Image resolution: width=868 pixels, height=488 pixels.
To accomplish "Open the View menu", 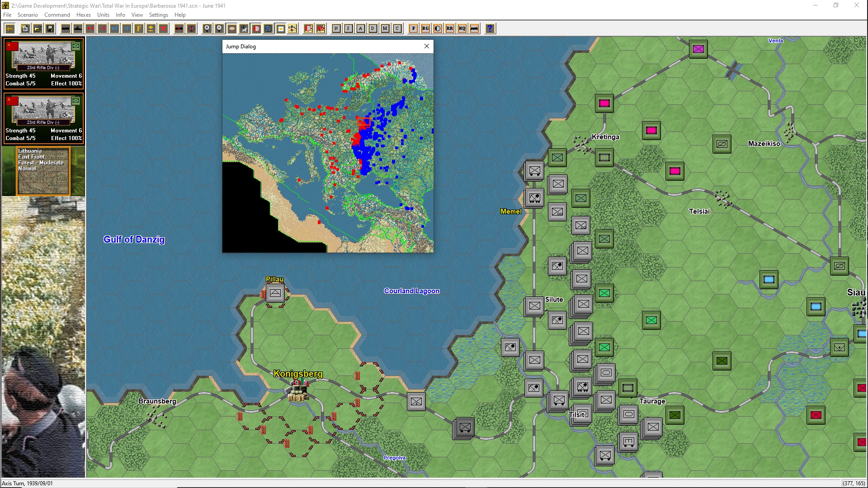I will [137, 15].
